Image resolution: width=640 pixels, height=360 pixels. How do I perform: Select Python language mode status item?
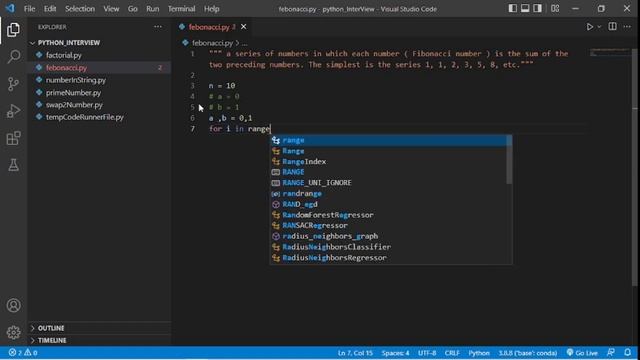pos(479,353)
